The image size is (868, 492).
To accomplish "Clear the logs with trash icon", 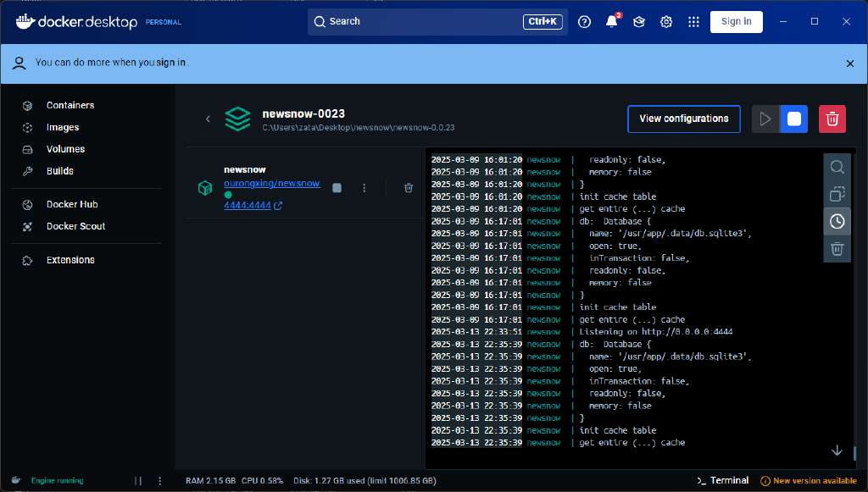I will point(837,249).
